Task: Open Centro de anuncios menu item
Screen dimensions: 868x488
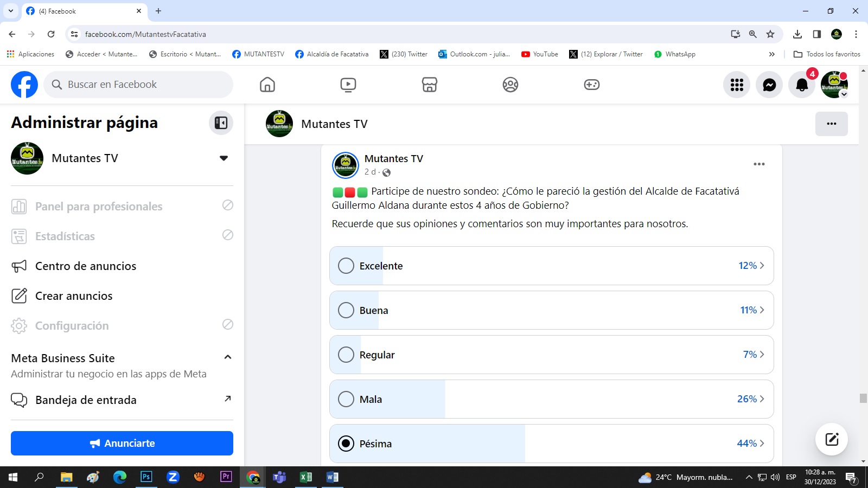Action: point(85,266)
